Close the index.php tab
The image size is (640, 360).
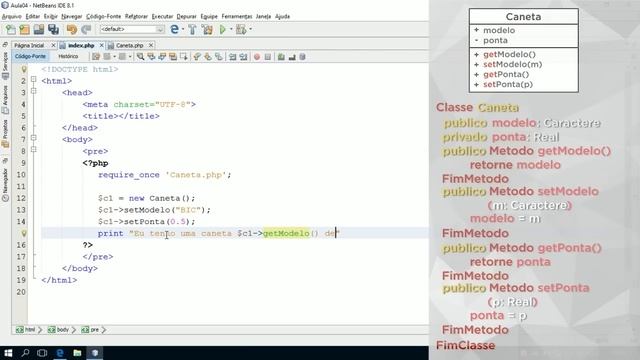102,45
